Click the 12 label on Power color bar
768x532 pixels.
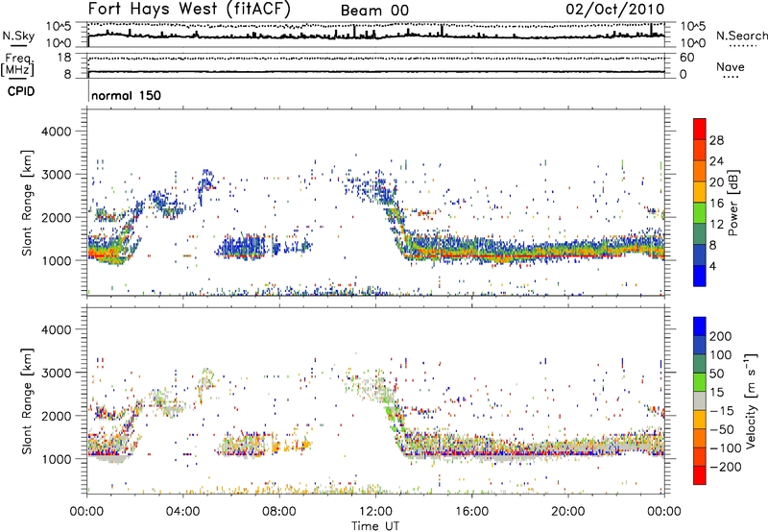716,225
